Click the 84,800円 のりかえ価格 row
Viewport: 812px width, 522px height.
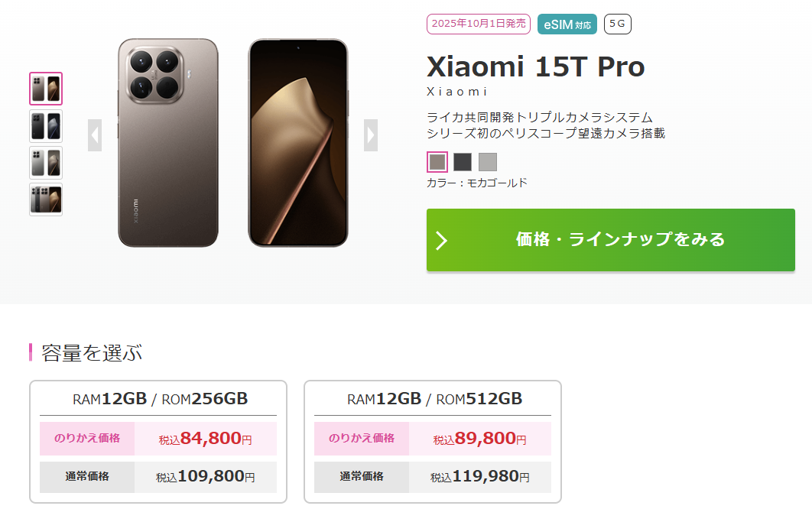coord(158,439)
